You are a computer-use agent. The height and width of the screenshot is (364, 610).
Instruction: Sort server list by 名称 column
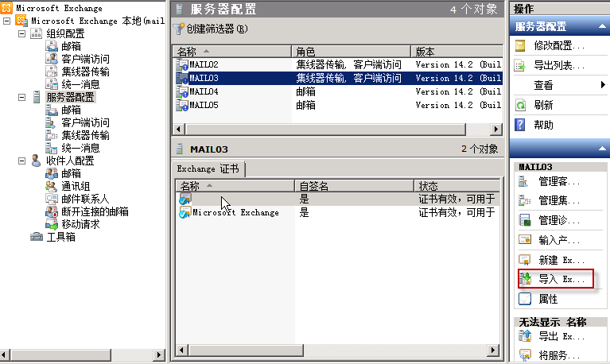pyautogui.click(x=232, y=52)
